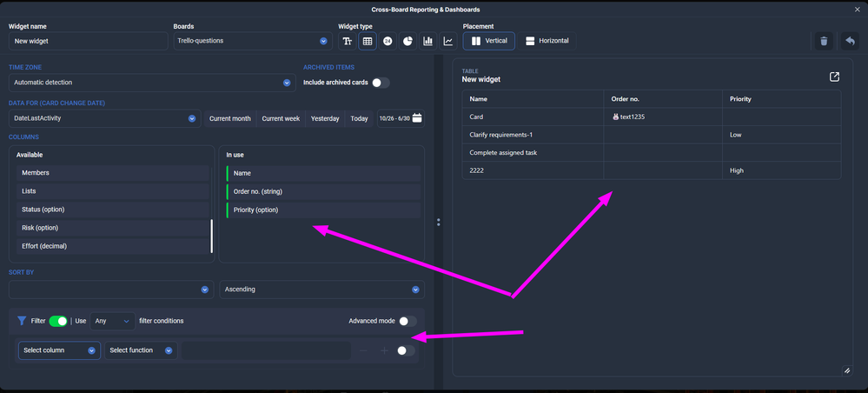Viewport: 868px width, 393px height.
Task: Click the Clarify requirements-1 table row
Action: coord(652,135)
